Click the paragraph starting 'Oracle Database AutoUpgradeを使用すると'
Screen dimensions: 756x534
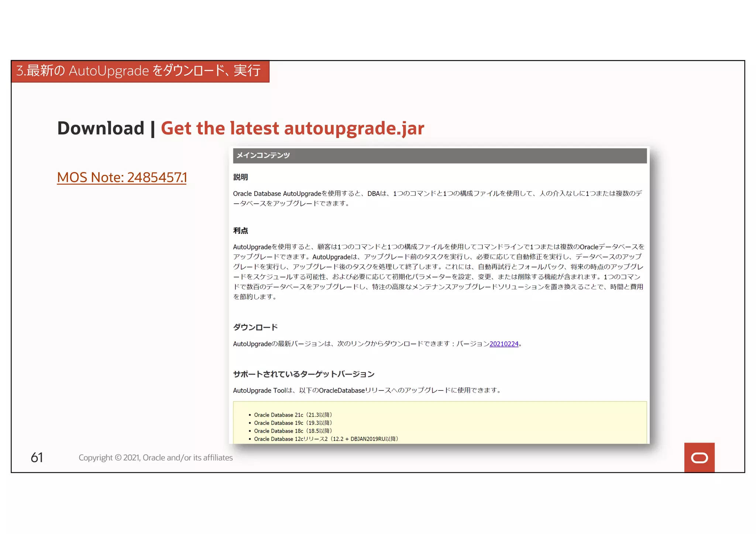click(x=438, y=199)
